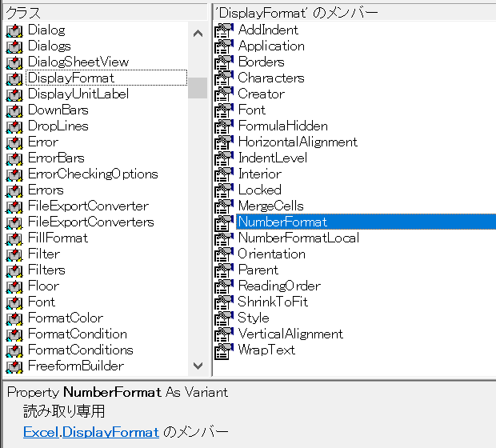Viewport: 496px width, 448px height.
Task: Click the icon beside DropLines class
Action: [14, 126]
